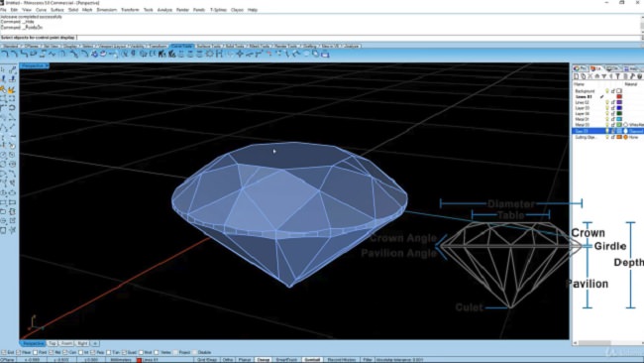Viewport: 644px width, 363px height.
Task: Toggle the Point osnap checkbox
Action: [36, 352]
